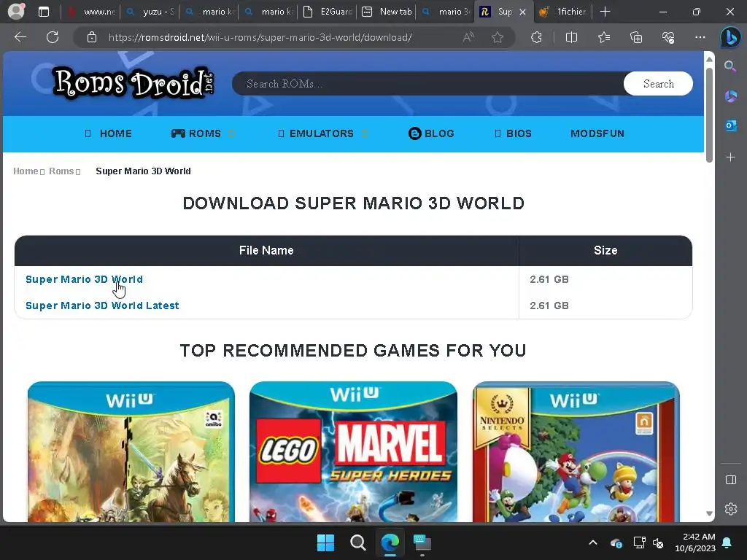Switch to the 1fichier tab

563,12
